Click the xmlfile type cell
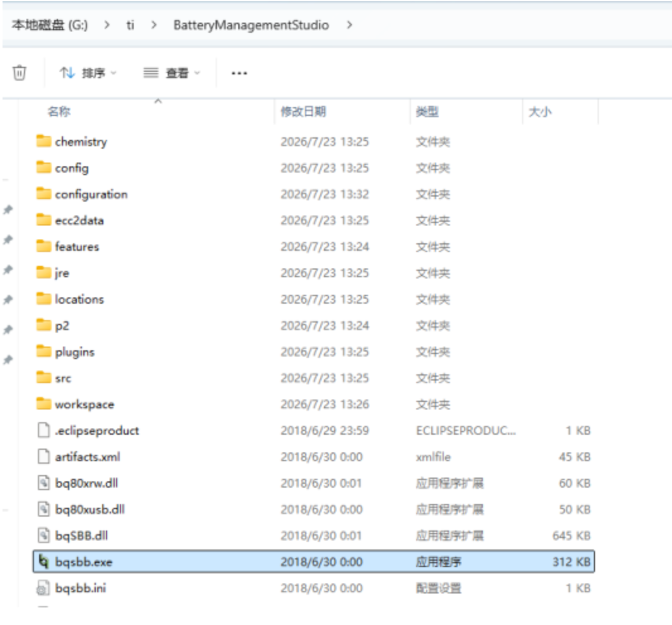 coord(433,457)
